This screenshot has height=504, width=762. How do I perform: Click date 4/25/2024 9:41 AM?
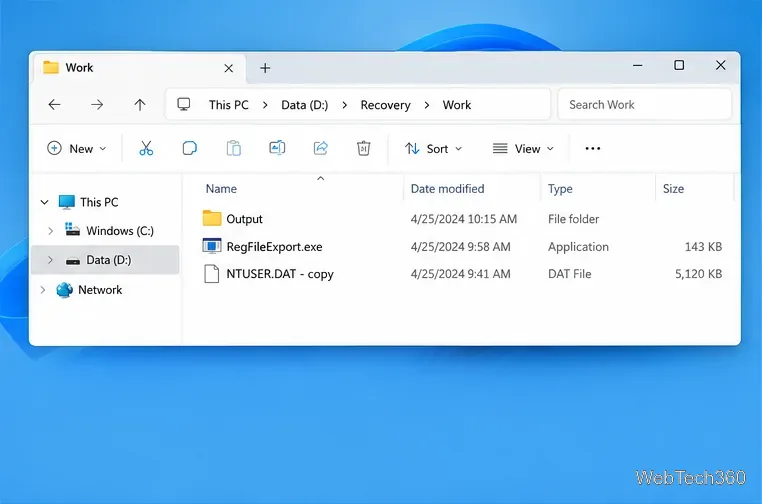point(460,274)
